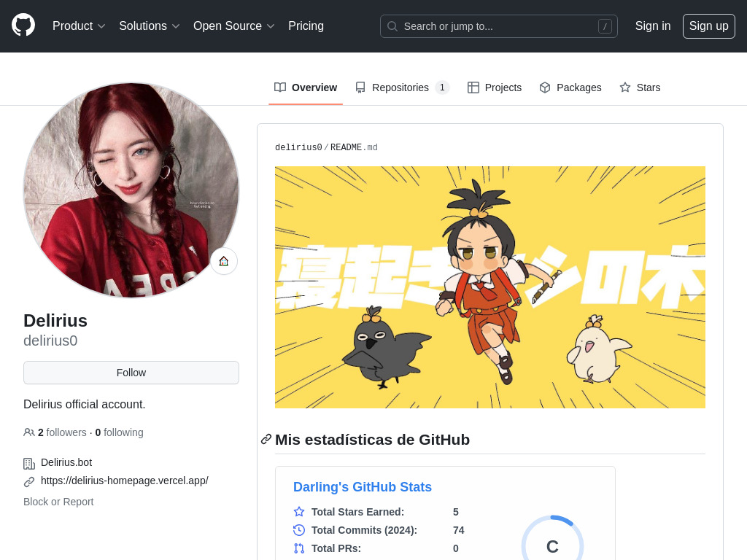Image resolution: width=747 pixels, height=560 pixels.
Task: Click the Mis estadísticas de GitHub heading
Action: coord(372,440)
